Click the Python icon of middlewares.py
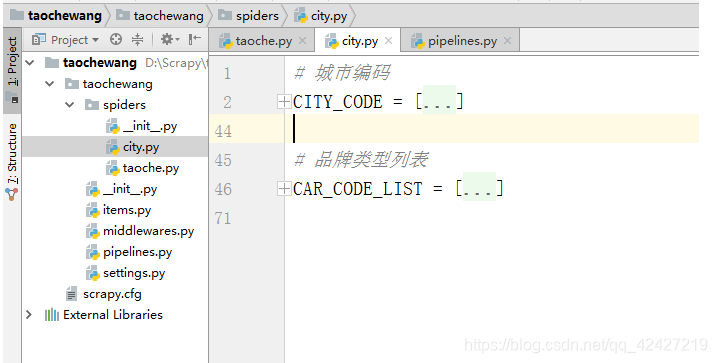The height and width of the screenshot is (363, 717). 92,231
